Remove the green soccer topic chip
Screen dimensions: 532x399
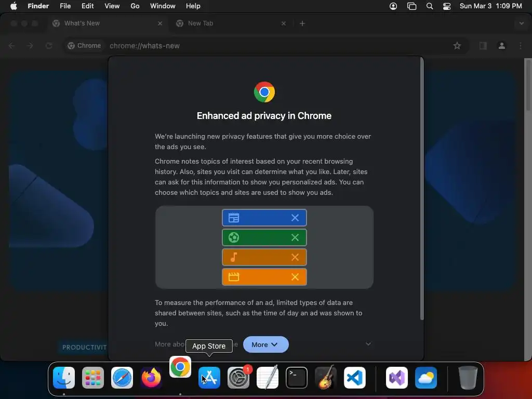(295, 237)
